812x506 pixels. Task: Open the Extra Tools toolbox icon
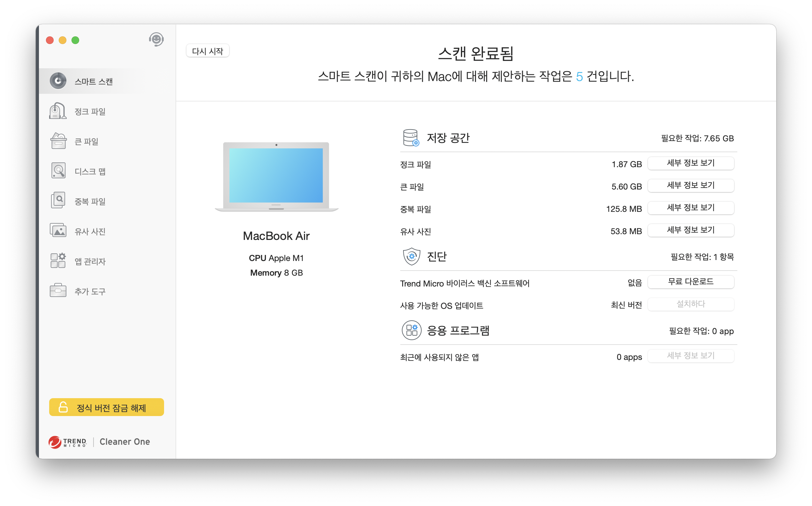tap(58, 291)
